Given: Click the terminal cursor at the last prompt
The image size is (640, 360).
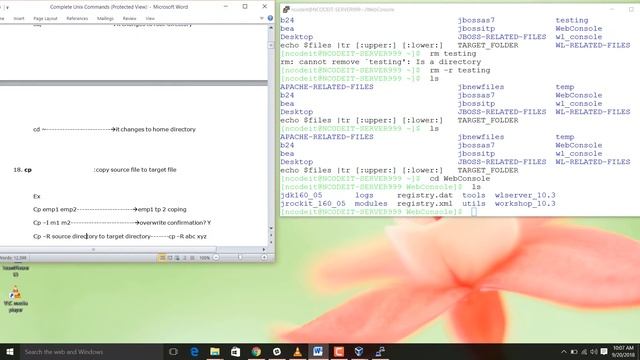Looking at the screenshot, I should coord(473,212).
